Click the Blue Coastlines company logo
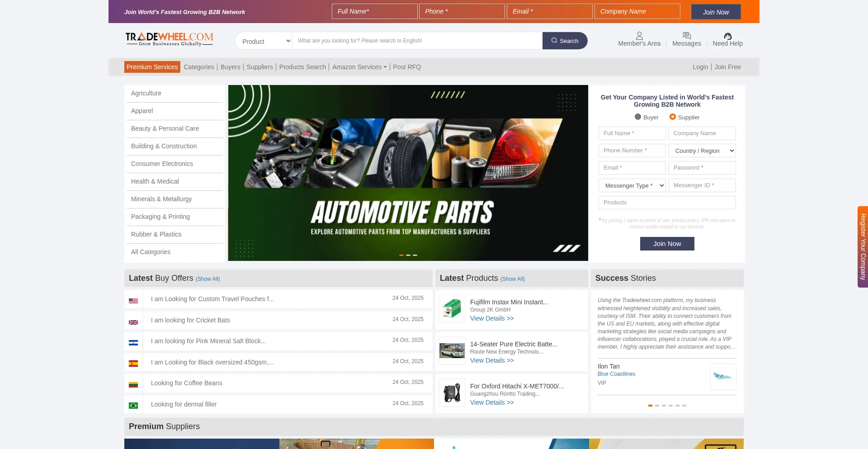 click(722, 376)
